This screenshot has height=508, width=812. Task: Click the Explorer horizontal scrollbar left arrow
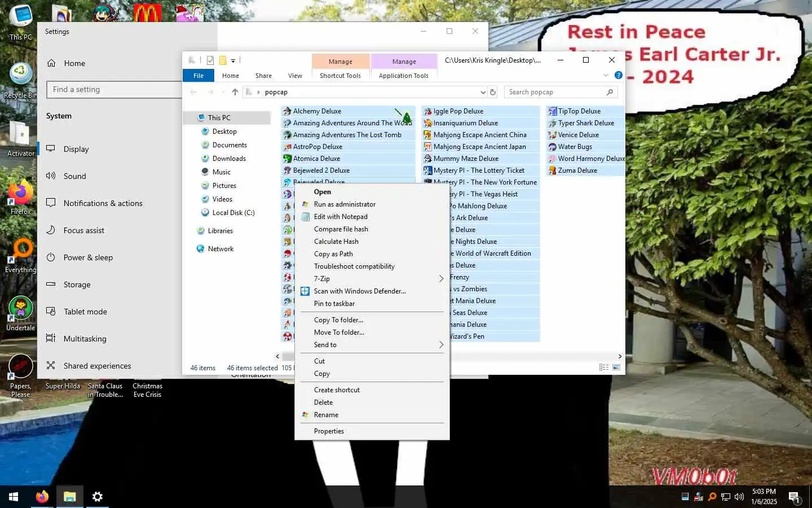(x=277, y=356)
